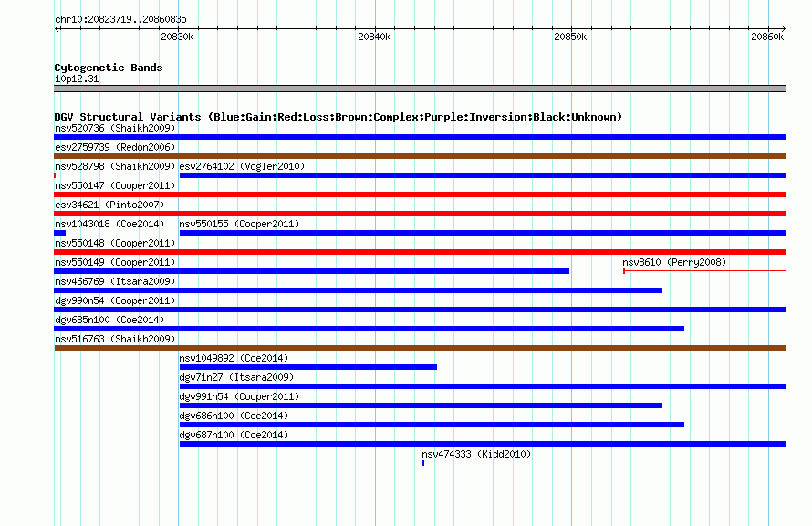Open nsv8610 (Perry2008) variant label
Image resolution: width=812 pixels, height=526 pixels.
(674, 262)
